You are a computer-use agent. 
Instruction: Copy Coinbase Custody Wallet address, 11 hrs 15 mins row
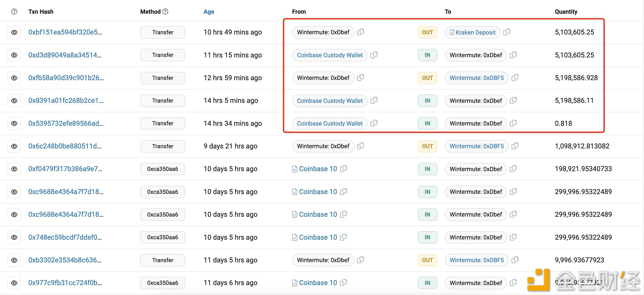pos(374,55)
